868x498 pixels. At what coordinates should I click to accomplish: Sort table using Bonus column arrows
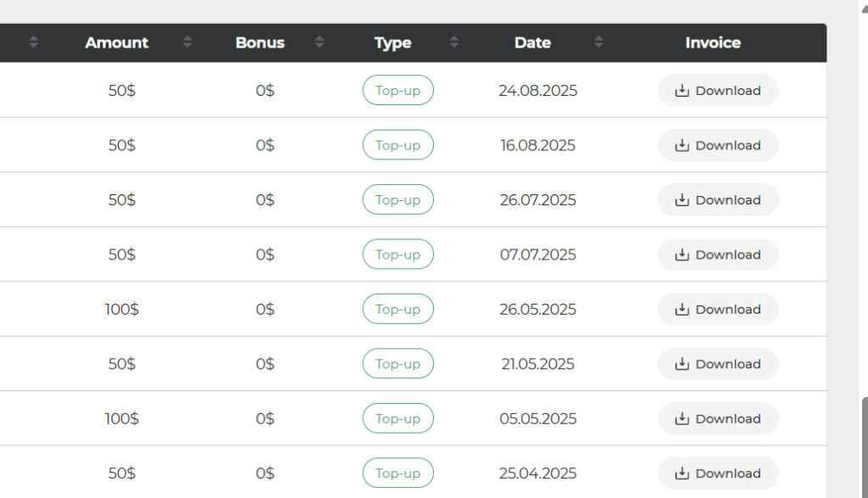[x=320, y=42]
